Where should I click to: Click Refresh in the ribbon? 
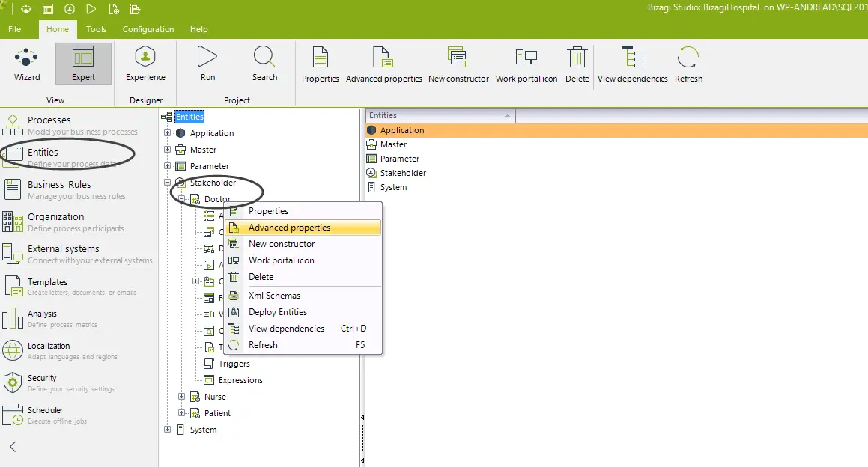688,65
